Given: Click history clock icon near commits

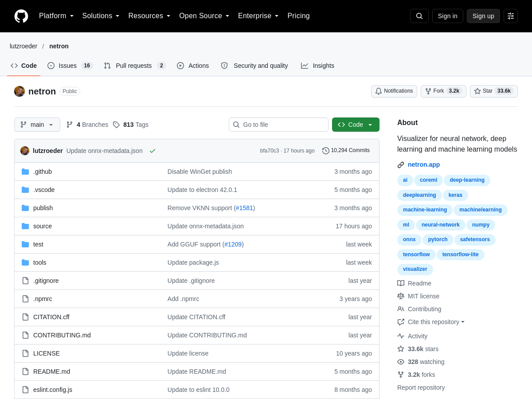Looking at the screenshot, I should (326, 151).
